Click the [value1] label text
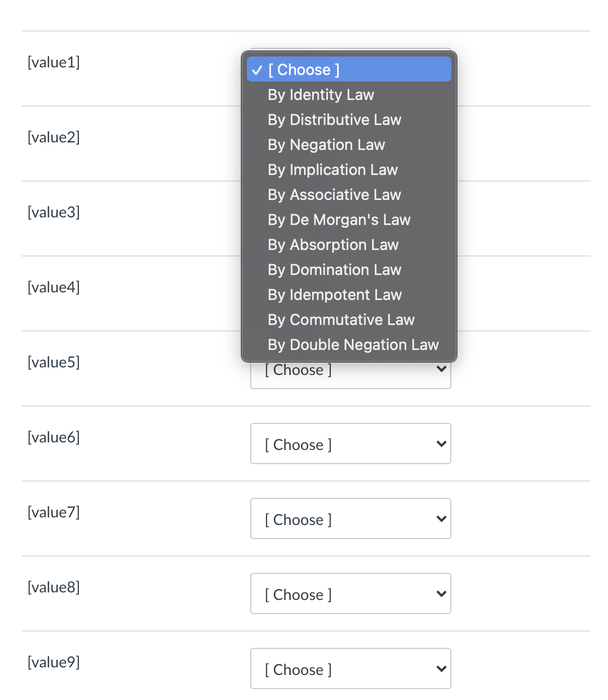 53,62
